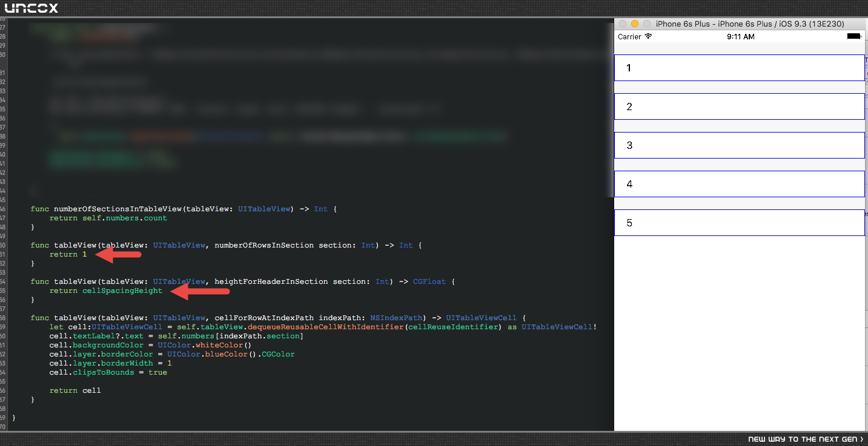This screenshot has width=868, height=446.
Task: Select table cell labeled 2 in simulator
Action: (739, 107)
